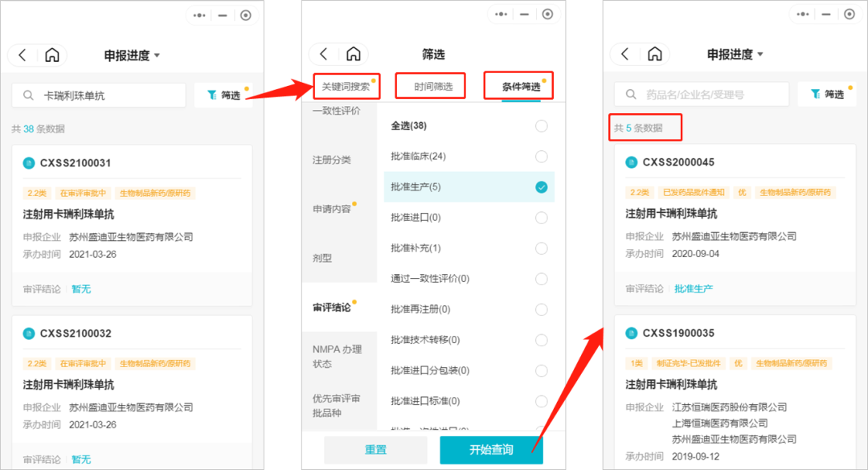Close mini program in right panel

850,14
